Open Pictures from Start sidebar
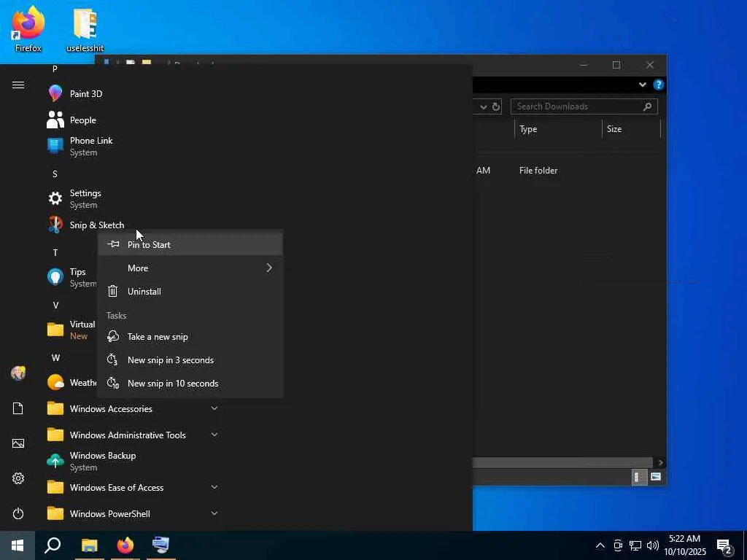This screenshot has width=747, height=560. click(x=18, y=443)
